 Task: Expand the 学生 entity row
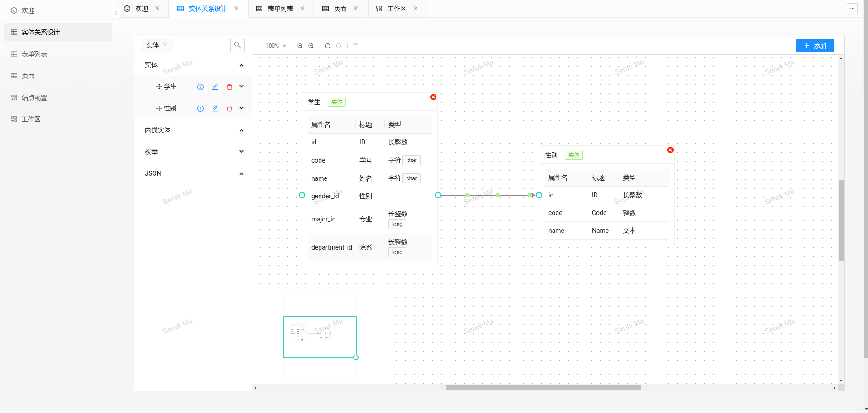[x=242, y=86]
